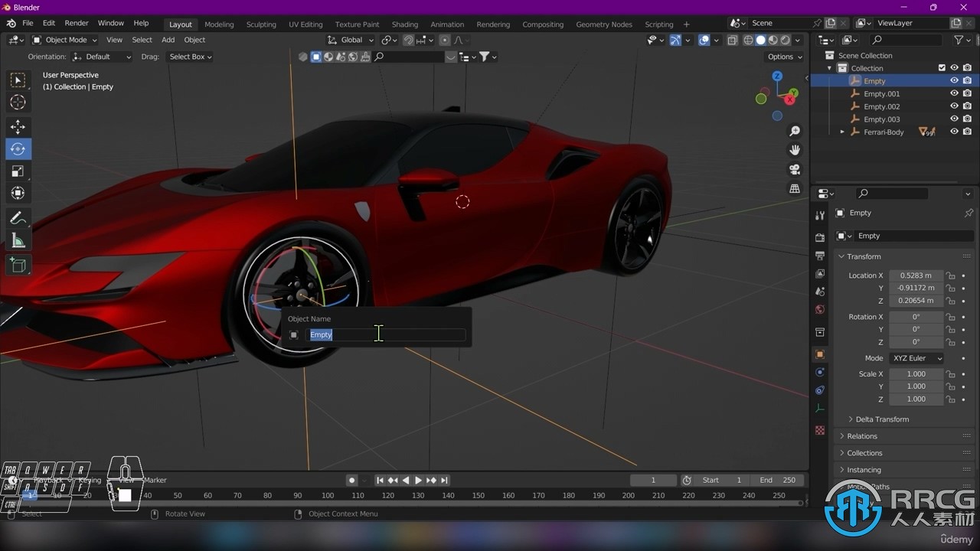Click the zoom view magnifier icon

tap(795, 132)
